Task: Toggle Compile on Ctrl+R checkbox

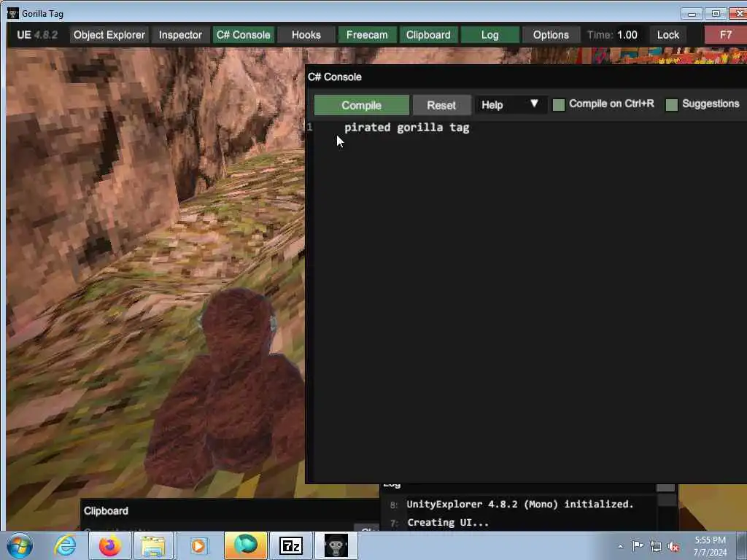Action: click(x=558, y=105)
